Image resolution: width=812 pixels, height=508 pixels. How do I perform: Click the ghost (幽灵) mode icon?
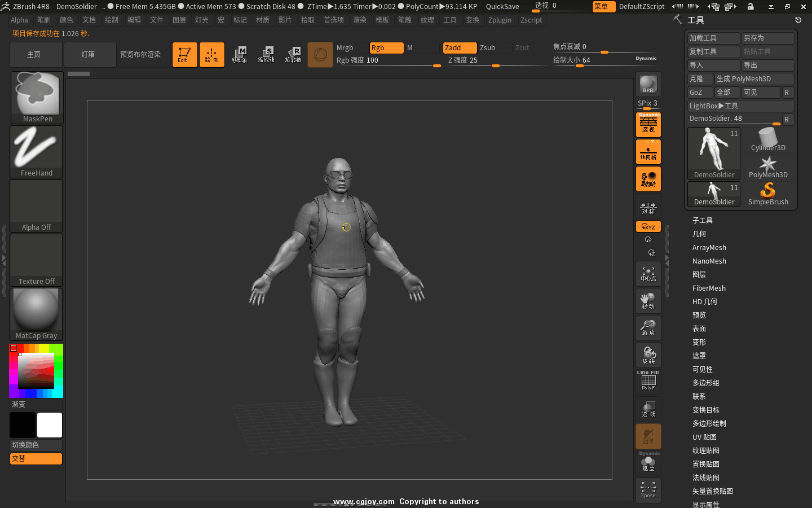point(648,436)
